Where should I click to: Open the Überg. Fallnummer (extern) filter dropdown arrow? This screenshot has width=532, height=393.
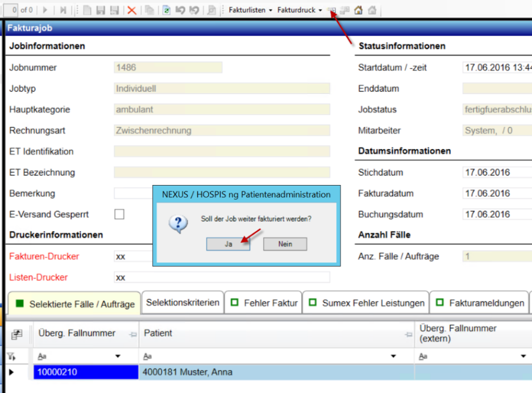pos(523,356)
